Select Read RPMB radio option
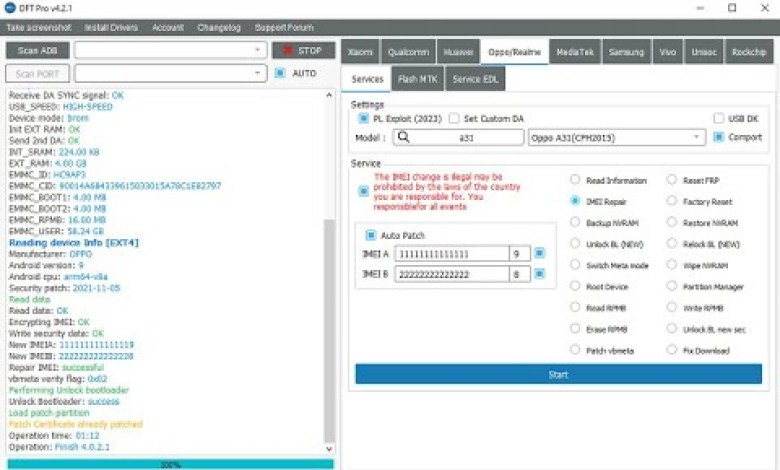 (x=575, y=307)
